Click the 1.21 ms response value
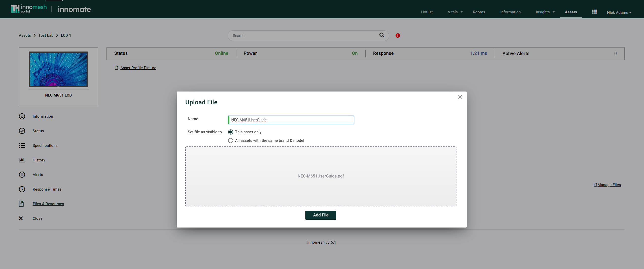The width and height of the screenshot is (644, 269). coord(479,53)
